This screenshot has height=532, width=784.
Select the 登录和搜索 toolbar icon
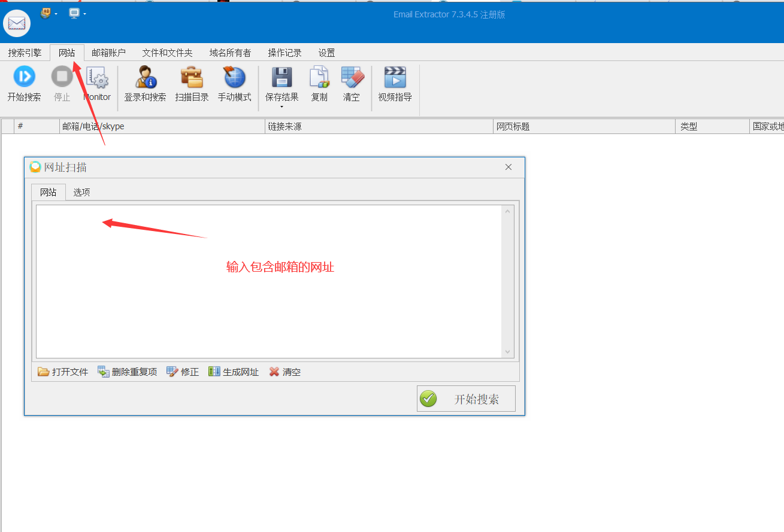point(144,78)
